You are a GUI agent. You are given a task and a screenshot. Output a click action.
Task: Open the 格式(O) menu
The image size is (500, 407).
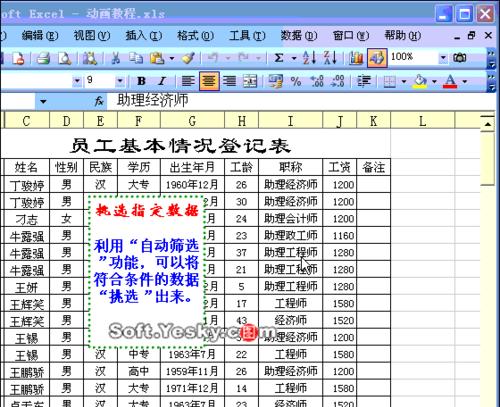point(196,35)
